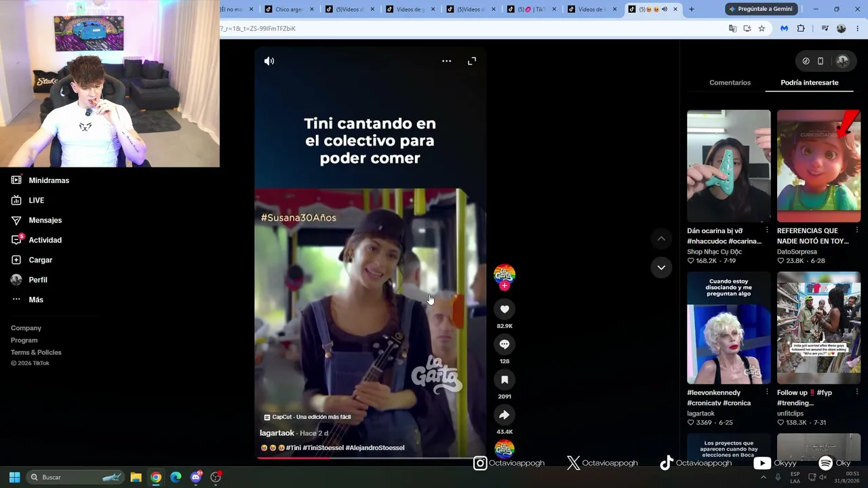This screenshot has width=868, height=488.
Task: Open the Chrome extensions puzzle icon
Action: point(801,28)
